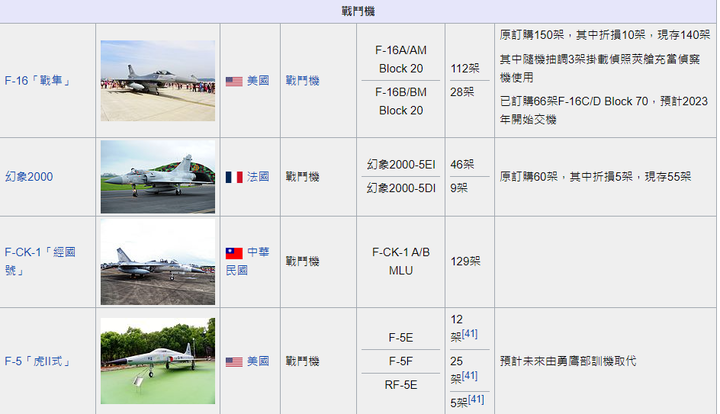View the Mirage 2000 photo thumbnail
Image resolution: width=720 pixels, height=414 pixels.
point(158,177)
